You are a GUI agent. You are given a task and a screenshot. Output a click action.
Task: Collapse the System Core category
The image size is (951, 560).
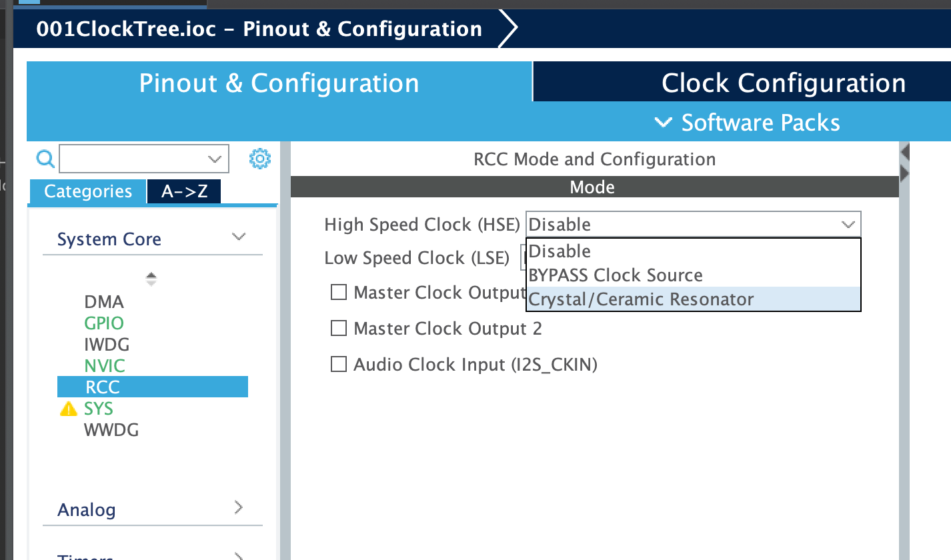(x=238, y=237)
